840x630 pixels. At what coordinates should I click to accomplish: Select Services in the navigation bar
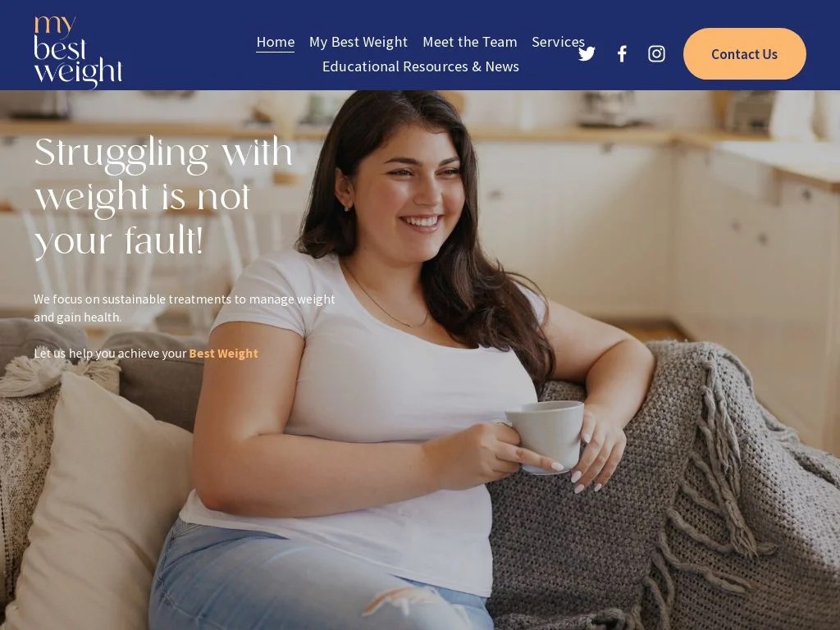pos(558,42)
